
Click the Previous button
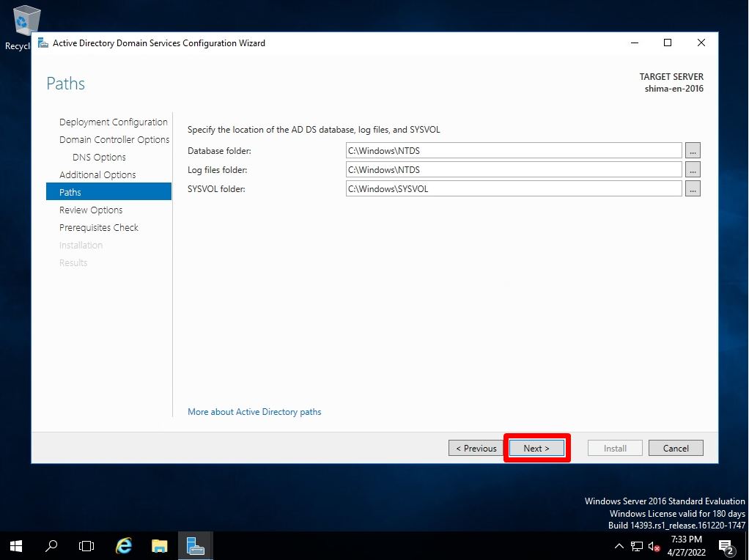click(476, 448)
